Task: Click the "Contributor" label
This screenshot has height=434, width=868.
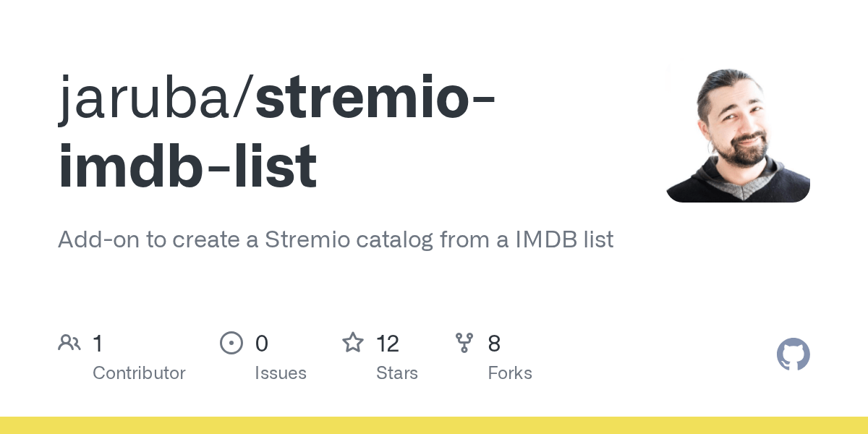Action: click(x=139, y=373)
